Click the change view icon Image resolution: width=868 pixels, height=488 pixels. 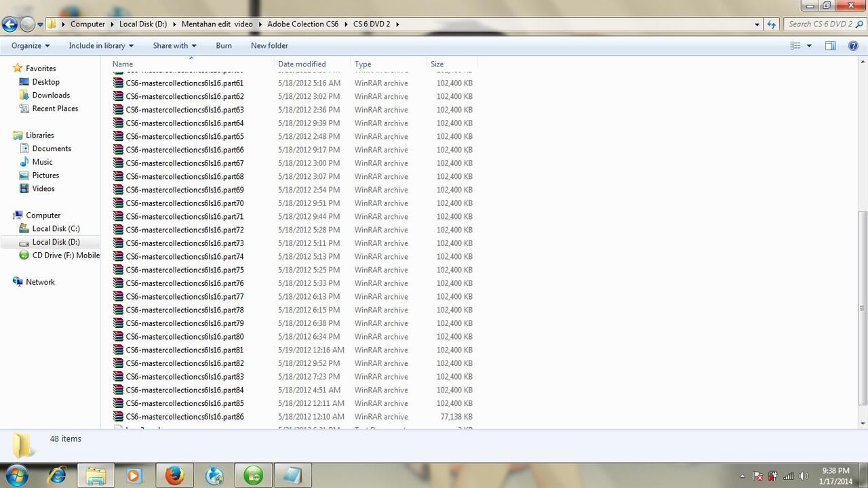click(x=795, y=45)
